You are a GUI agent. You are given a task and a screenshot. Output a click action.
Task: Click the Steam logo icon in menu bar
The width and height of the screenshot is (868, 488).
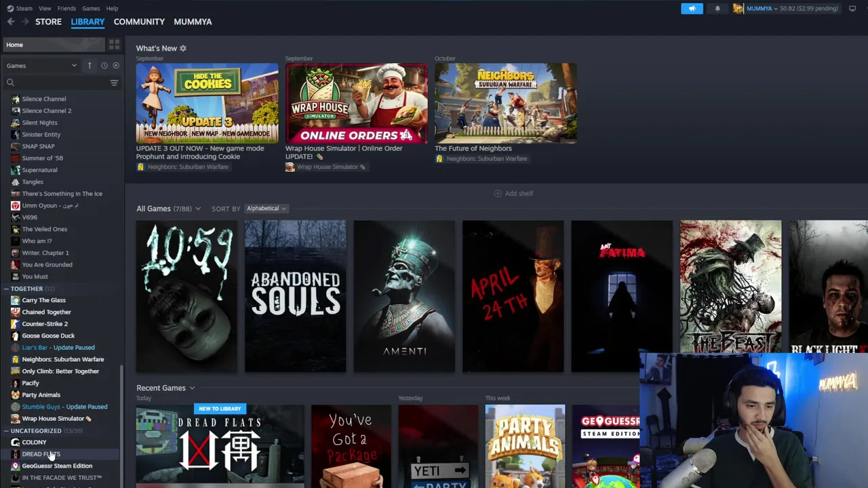(x=10, y=8)
